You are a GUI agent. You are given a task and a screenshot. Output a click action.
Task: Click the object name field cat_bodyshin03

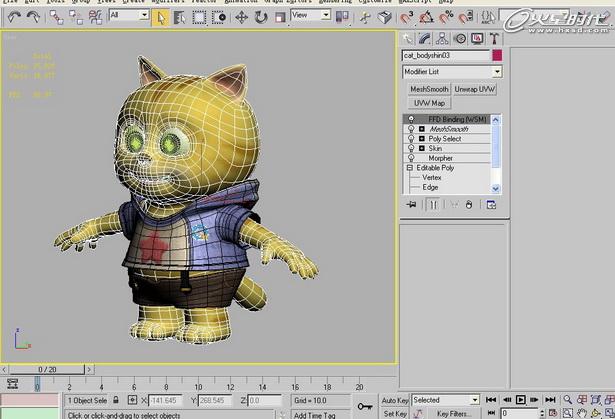click(446, 55)
